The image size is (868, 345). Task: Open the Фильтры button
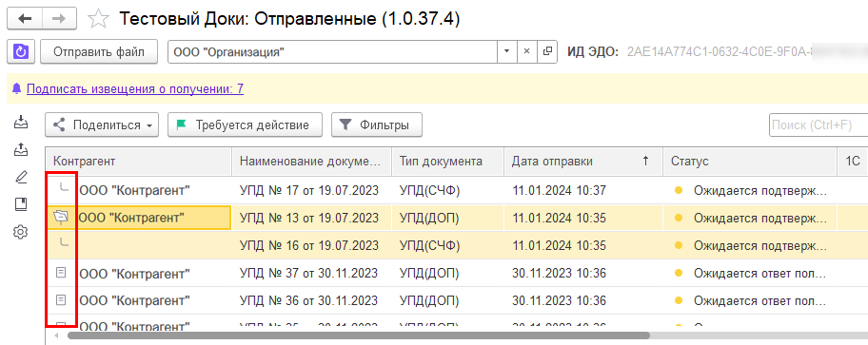click(377, 125)
